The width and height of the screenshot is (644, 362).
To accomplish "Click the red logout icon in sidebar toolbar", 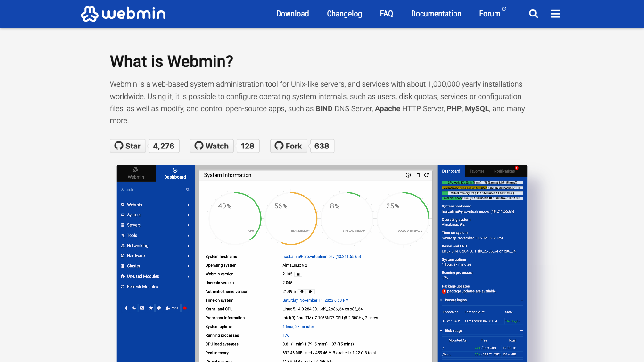I will pyautogui.click(x=185, y=308).
